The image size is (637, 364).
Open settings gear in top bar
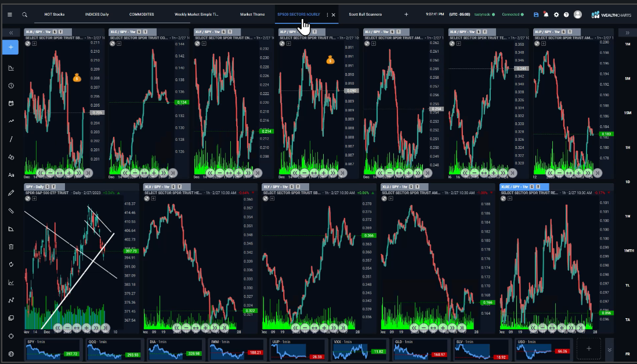click(x=556, y=14)
